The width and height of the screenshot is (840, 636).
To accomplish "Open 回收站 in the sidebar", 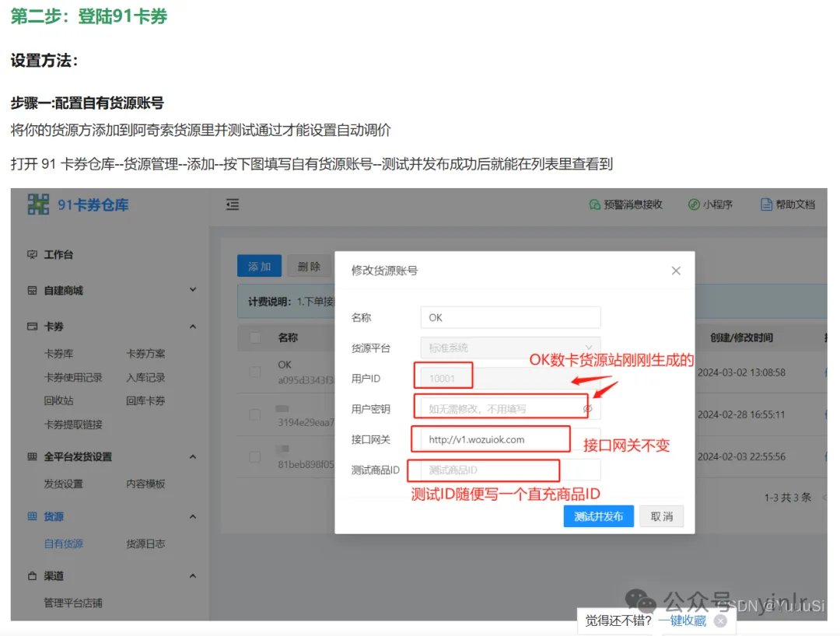I will (x=59, y=400).
